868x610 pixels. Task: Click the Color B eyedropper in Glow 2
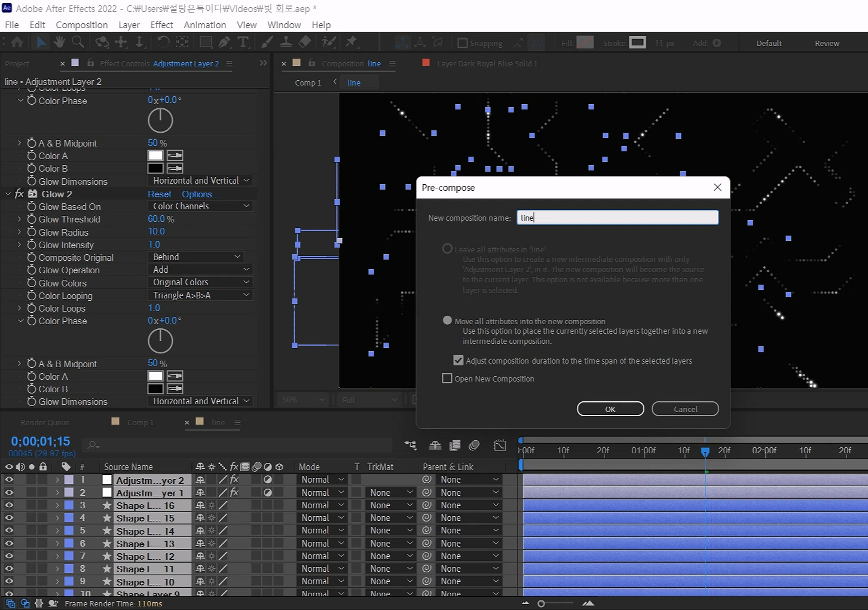coord(175,389)
